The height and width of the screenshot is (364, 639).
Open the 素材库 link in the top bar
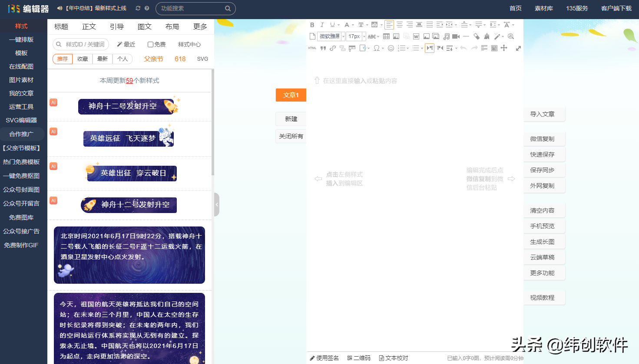543,8
